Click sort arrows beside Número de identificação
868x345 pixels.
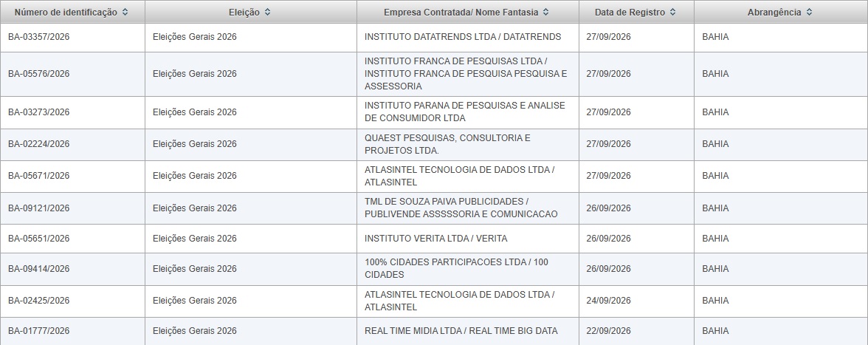(125, 12)
